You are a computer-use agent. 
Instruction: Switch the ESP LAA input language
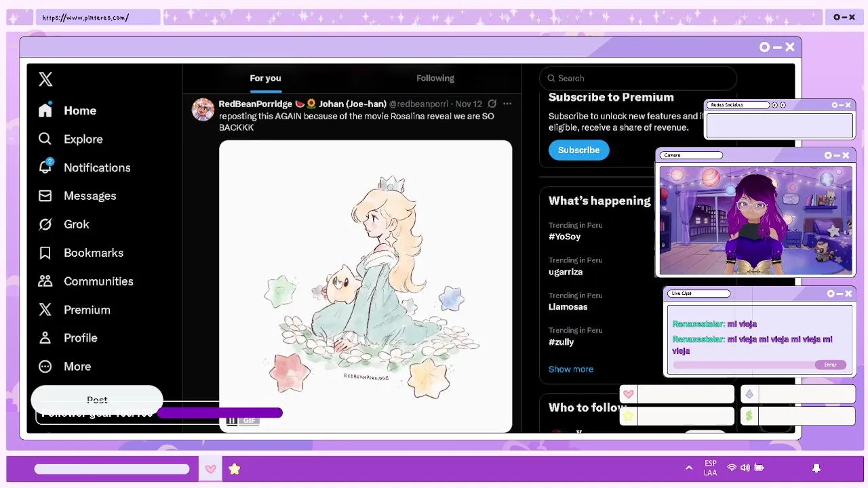click(710, 468)
